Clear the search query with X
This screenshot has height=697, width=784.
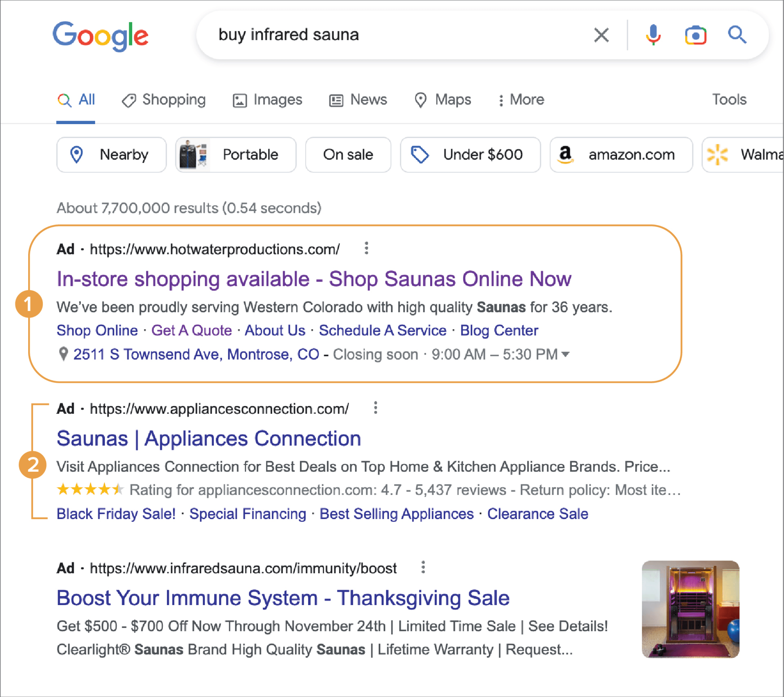pos(601,35)
